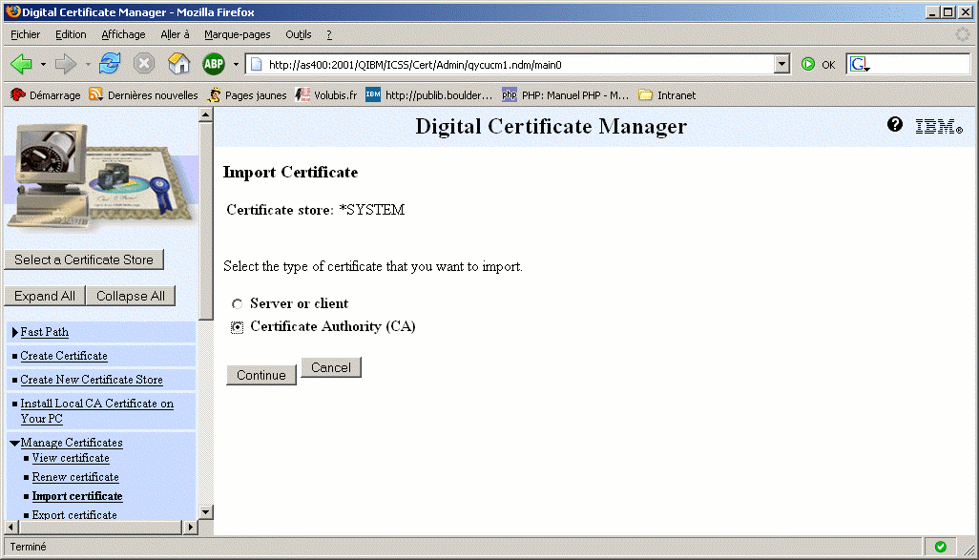
Task: Click green security status icon in status bar
Action: pyautogui.click(x=940, y=547)
